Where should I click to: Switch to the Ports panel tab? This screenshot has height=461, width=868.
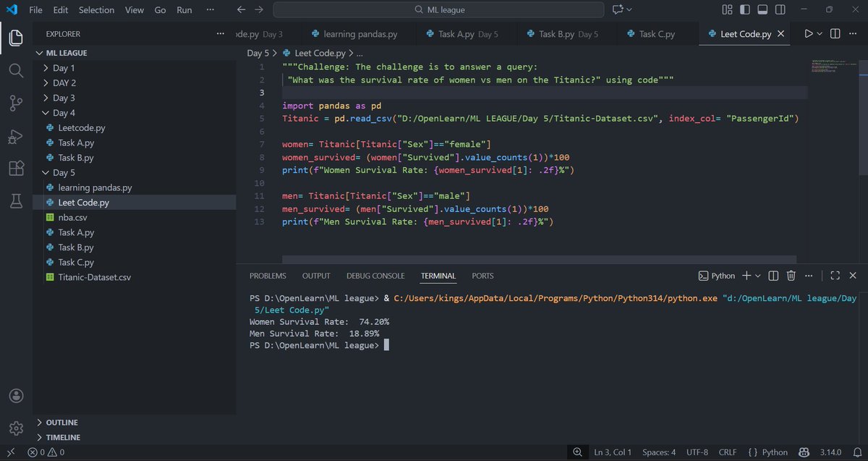point(482,276)
